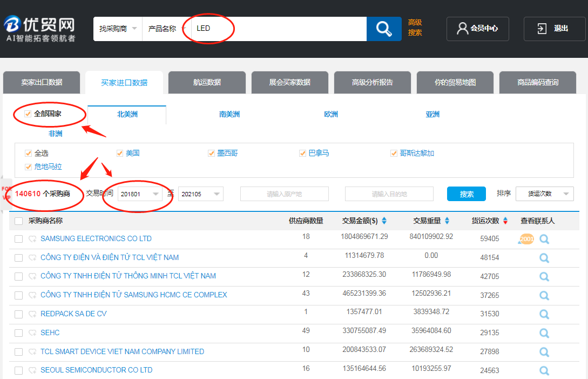Viewport: 588px width, 379px height.
Task: Click the 1804869671.29 amount value
Action: point(364,237)
